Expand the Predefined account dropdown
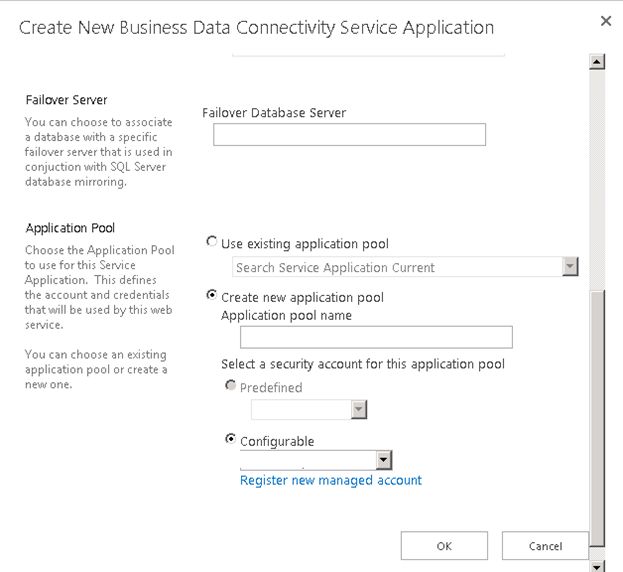 point(360,410)
